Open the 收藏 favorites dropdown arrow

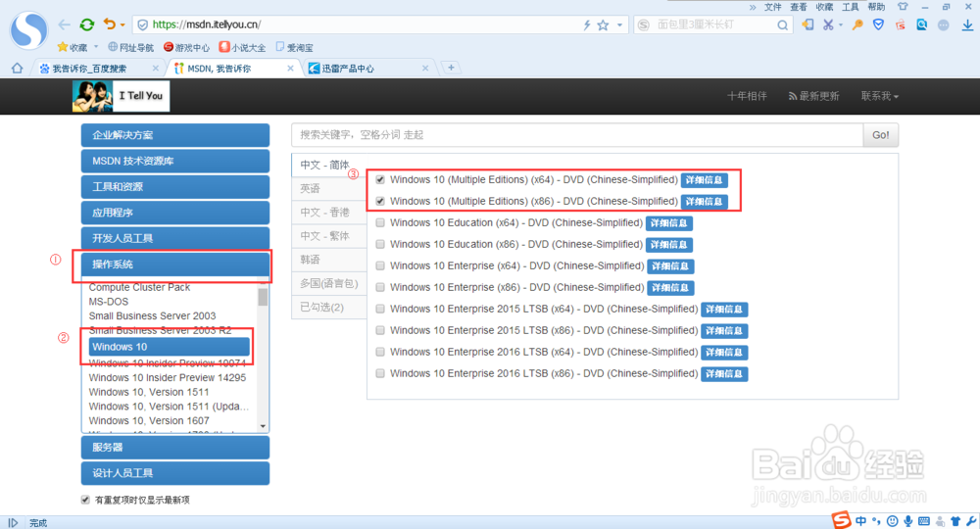pyautogui.click(x=96, y=47)
